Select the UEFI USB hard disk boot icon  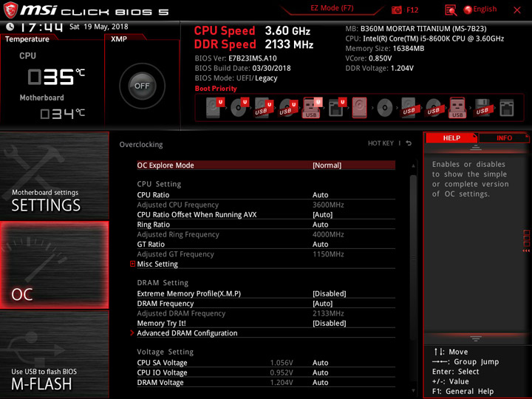click(264, 108)
